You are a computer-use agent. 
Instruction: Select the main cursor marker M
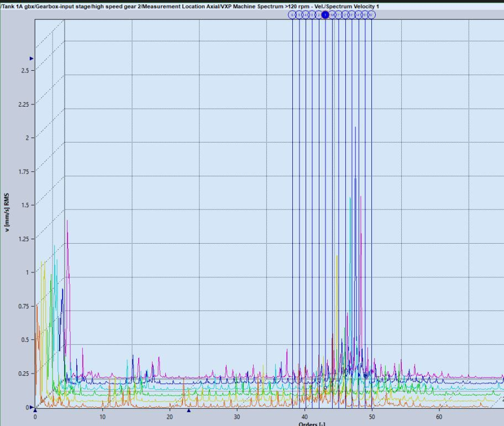(x=332, y=15)
